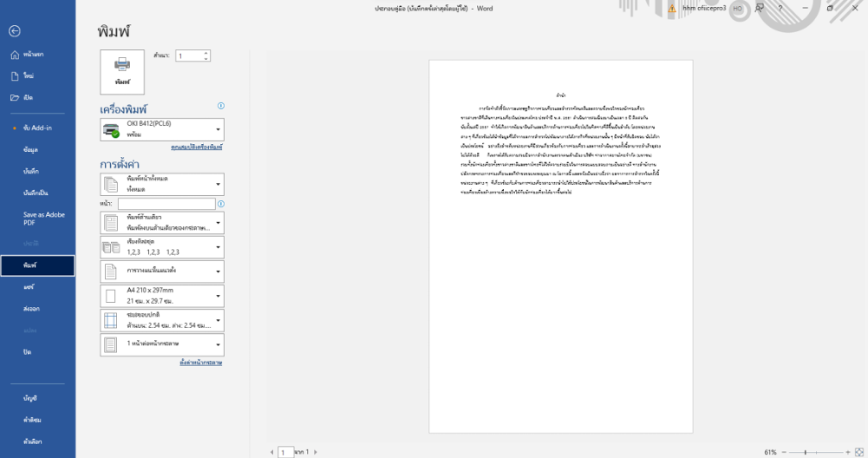Open the page setup (ตั้งค่าหน้ากระดาษ) link
Screen dimensions: 868x458
(x=201, y=362)
